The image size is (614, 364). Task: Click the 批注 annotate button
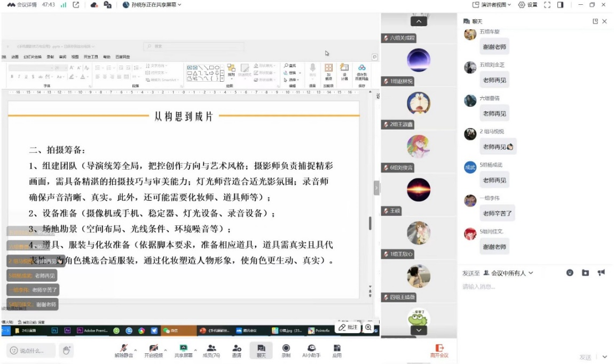click(348, 328)
